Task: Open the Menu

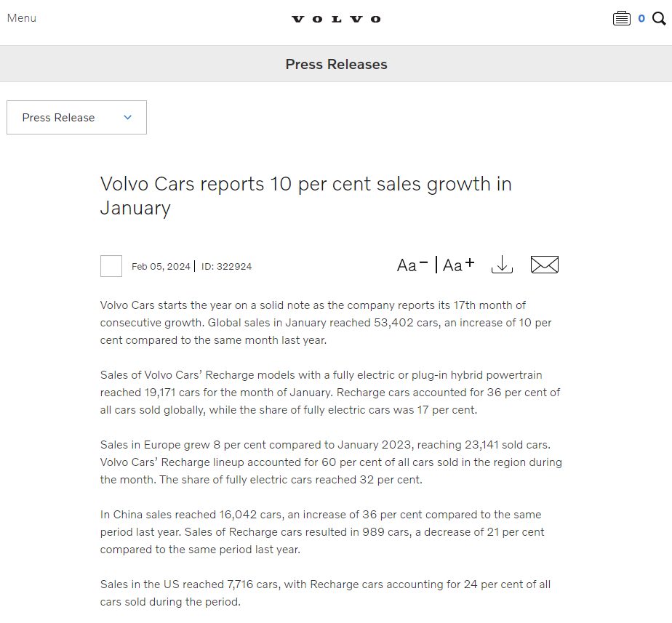Action: pos(22,18)
